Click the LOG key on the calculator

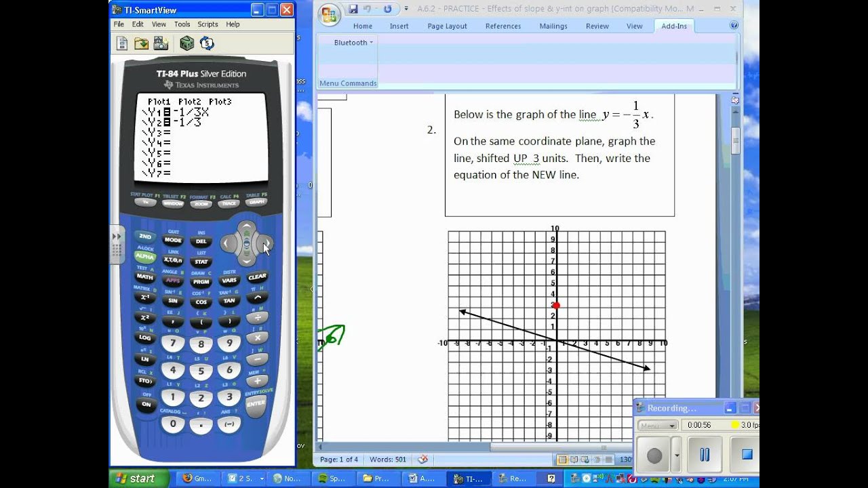145,337
